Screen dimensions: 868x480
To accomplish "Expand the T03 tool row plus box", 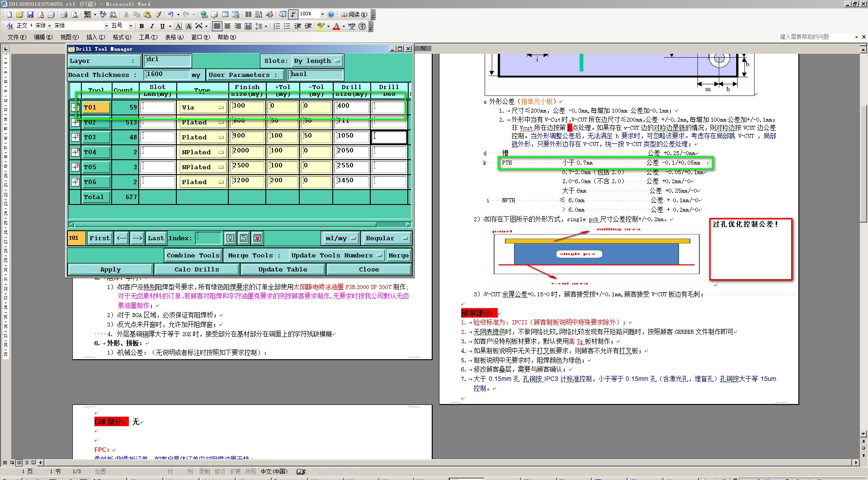I will (x=75, y=137).
